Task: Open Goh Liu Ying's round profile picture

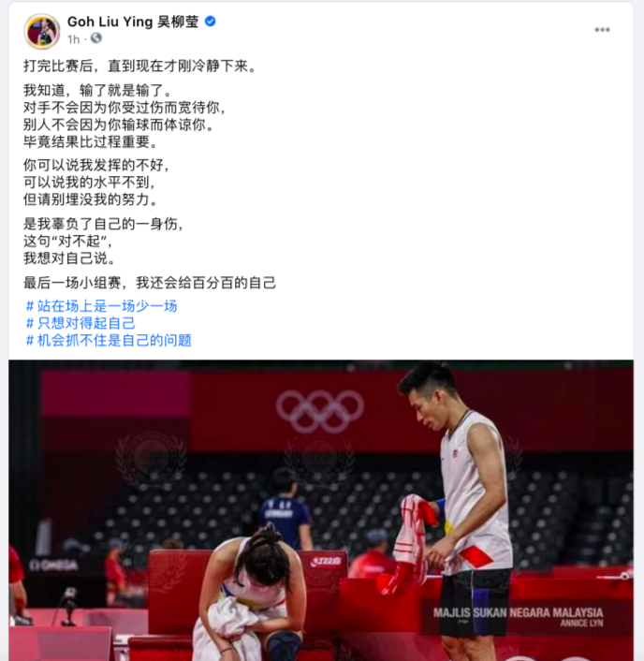Action: tap(42, 31)
